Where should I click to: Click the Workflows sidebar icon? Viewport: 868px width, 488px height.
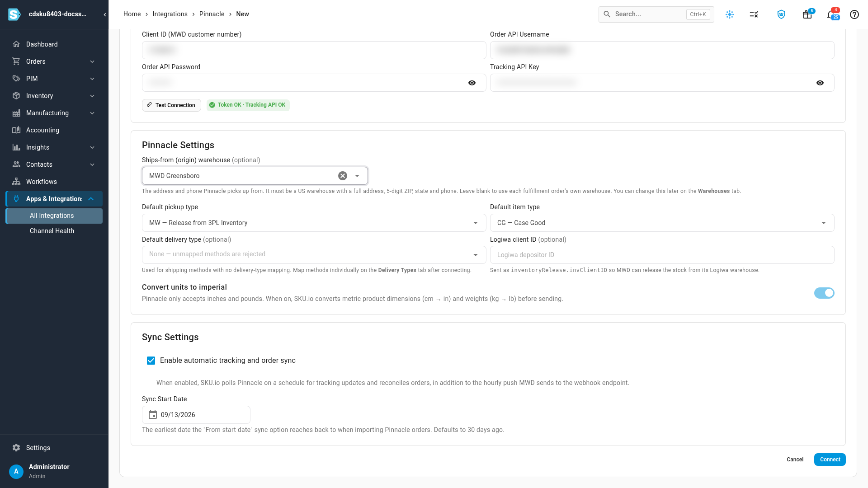tap(16, 182)
